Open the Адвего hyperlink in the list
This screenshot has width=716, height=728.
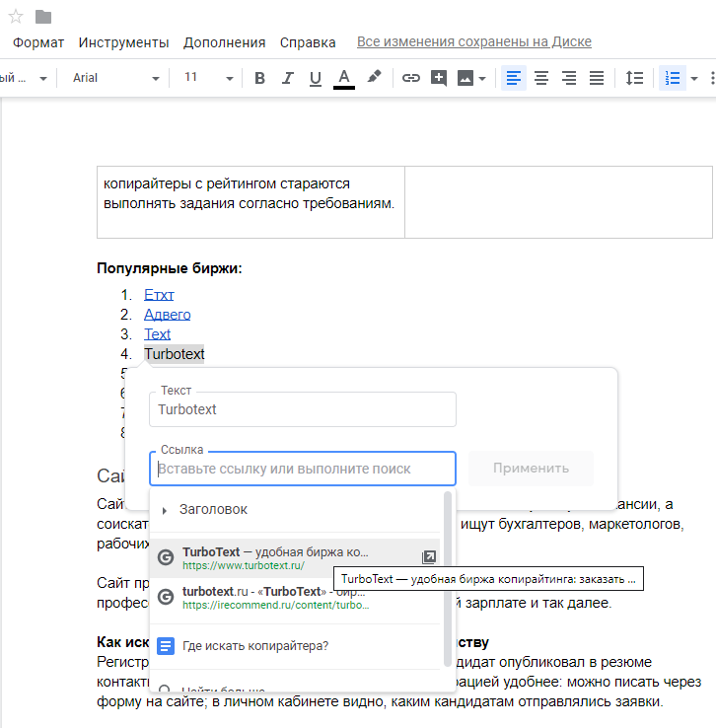[x=167, y=315]
